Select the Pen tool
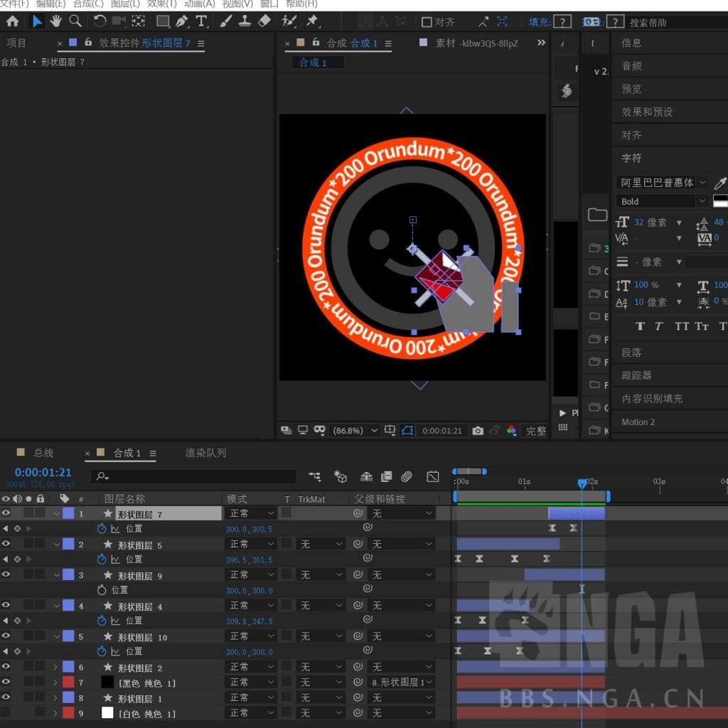 coord(182,21)
